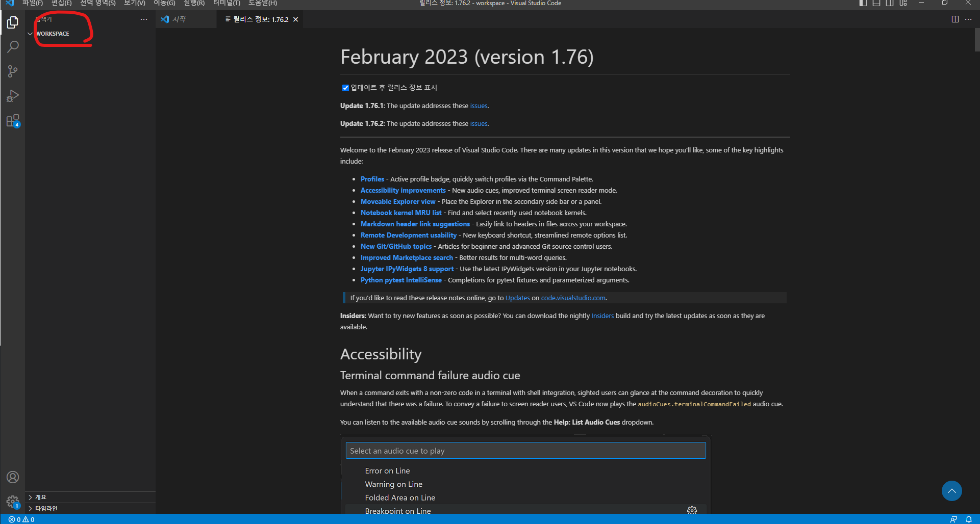Split the editor to the right

[x=955, y=19]
